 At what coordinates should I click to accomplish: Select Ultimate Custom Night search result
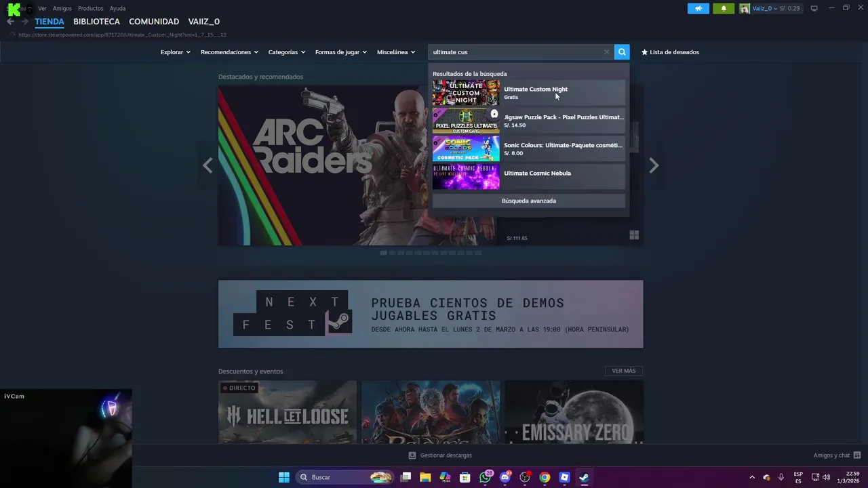[529, 93]
